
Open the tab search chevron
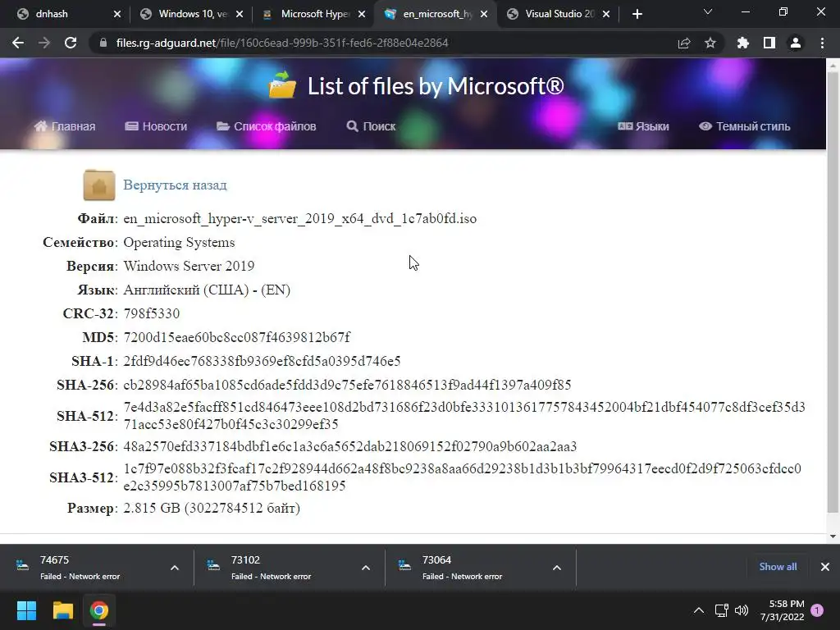tap(708, 11)
